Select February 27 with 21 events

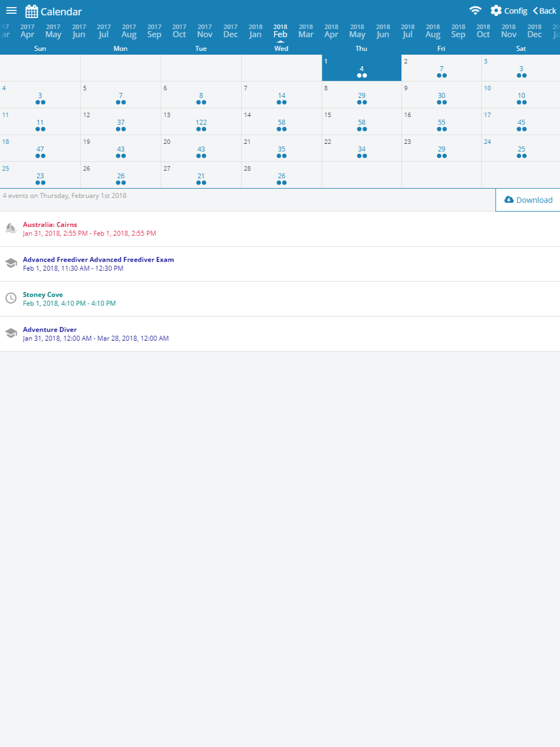pyautogui.click(x=201, y=175)
